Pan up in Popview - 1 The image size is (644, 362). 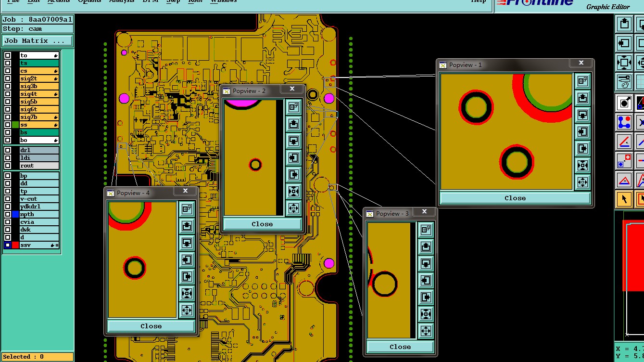click(x=582, y=98)
